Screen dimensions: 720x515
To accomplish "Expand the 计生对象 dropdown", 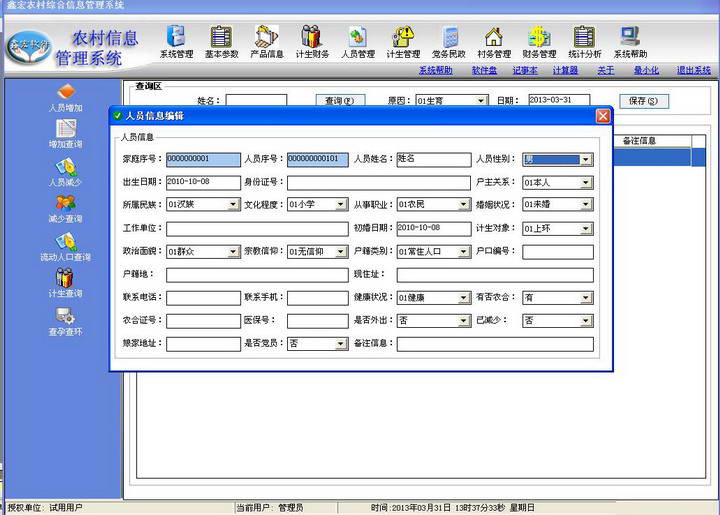I will coord(585,229).
